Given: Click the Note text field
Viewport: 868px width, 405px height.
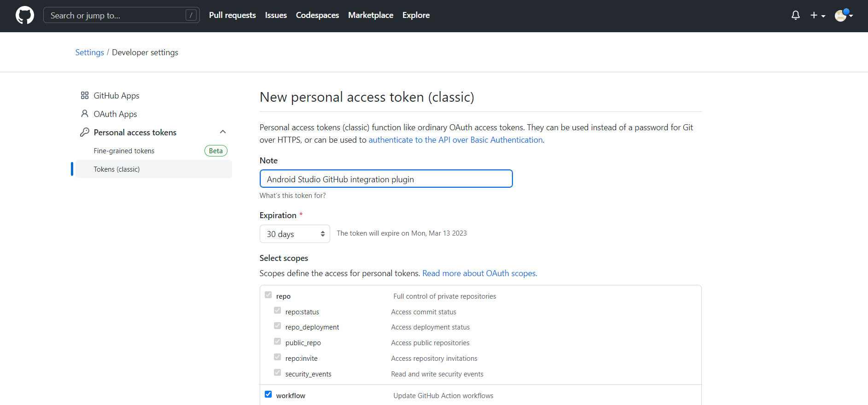Looking at the screenshot, I should tap(386, 179).
